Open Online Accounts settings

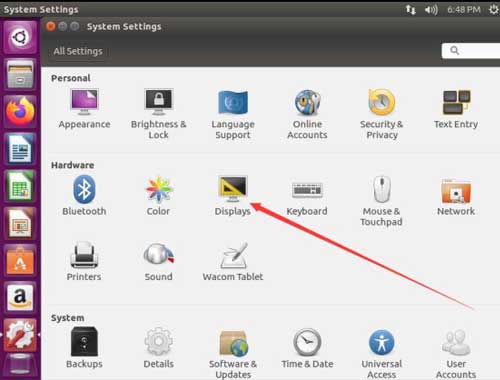pos(307,114)
